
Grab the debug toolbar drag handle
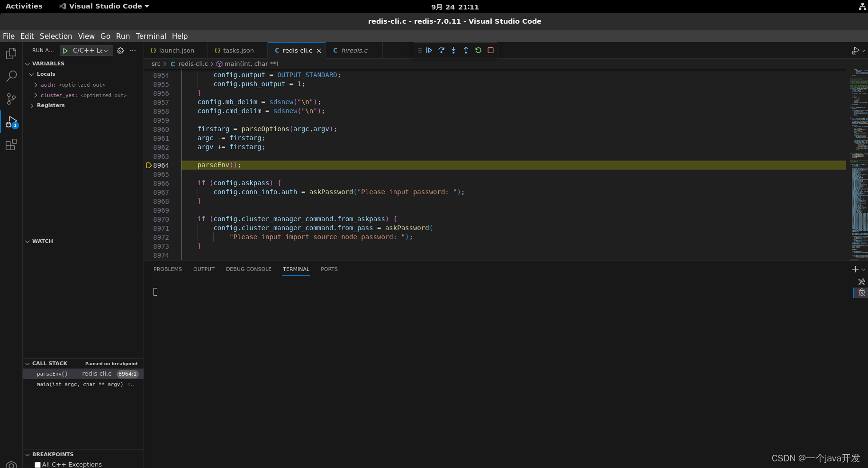click(420, 50)
